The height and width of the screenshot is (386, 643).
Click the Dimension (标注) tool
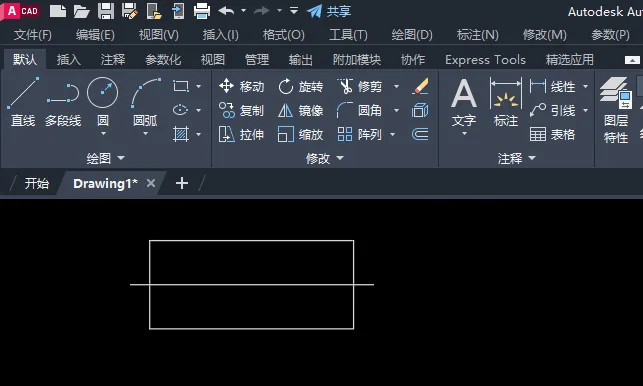click(x=506, y=102)
